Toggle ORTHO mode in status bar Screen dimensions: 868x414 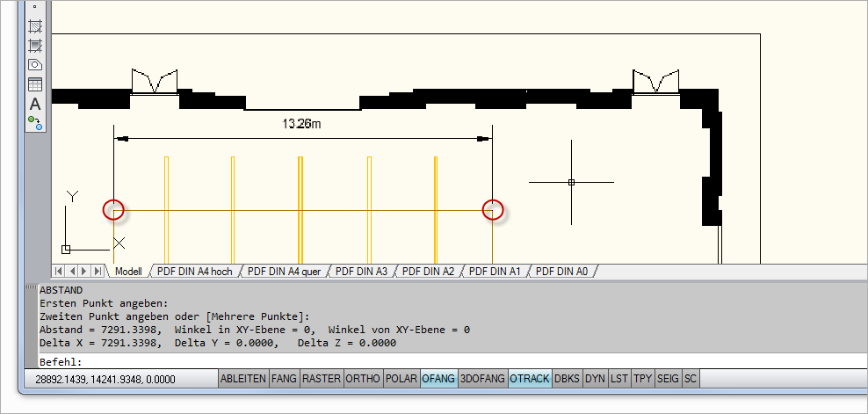[x=364, y=379]
